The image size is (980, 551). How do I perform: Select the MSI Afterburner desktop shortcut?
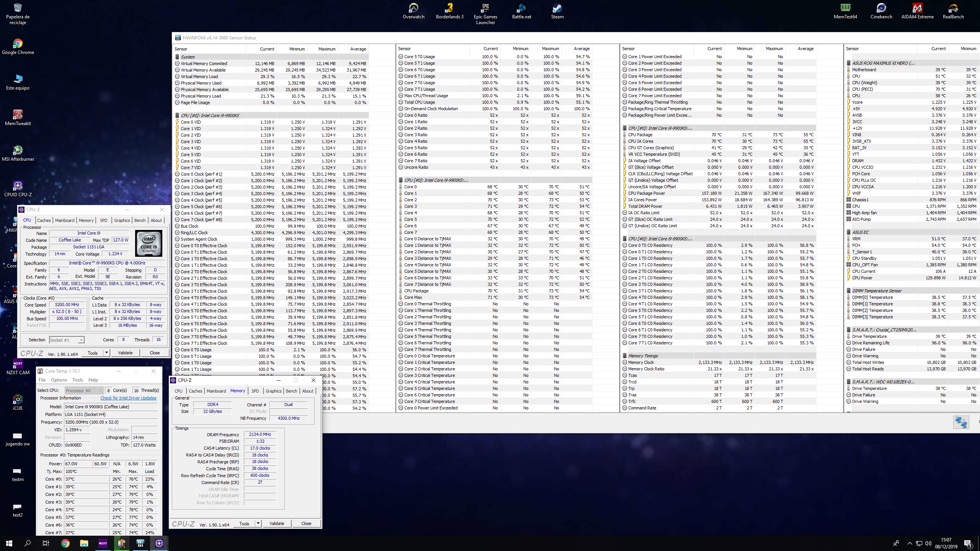(18, 153)
